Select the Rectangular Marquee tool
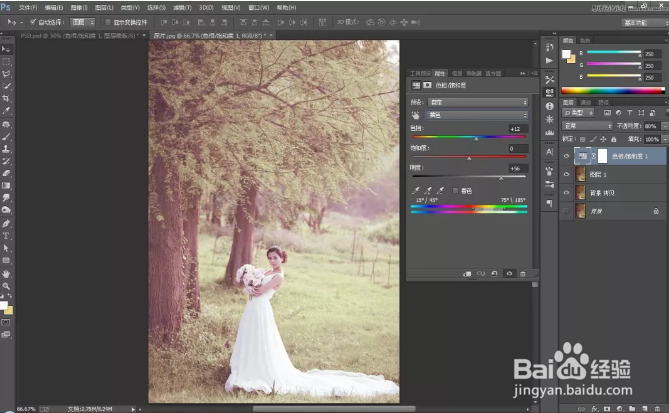This screenshot has width=669, height=413. (6, 61)
